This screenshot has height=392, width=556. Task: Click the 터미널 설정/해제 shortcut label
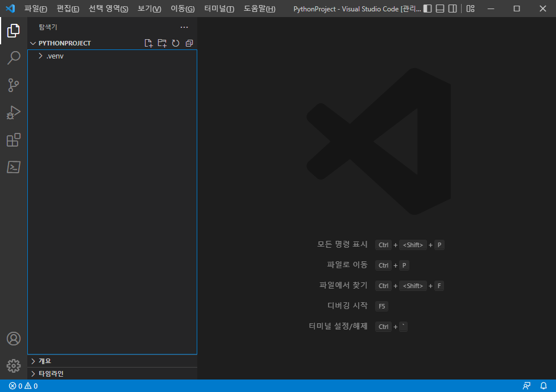point(338,326)
